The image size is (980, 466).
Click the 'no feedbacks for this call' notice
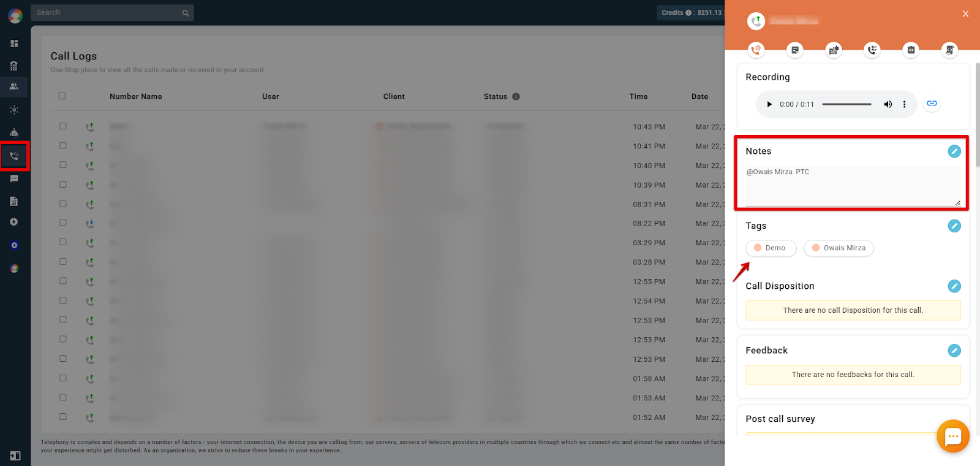click(853, 375)
